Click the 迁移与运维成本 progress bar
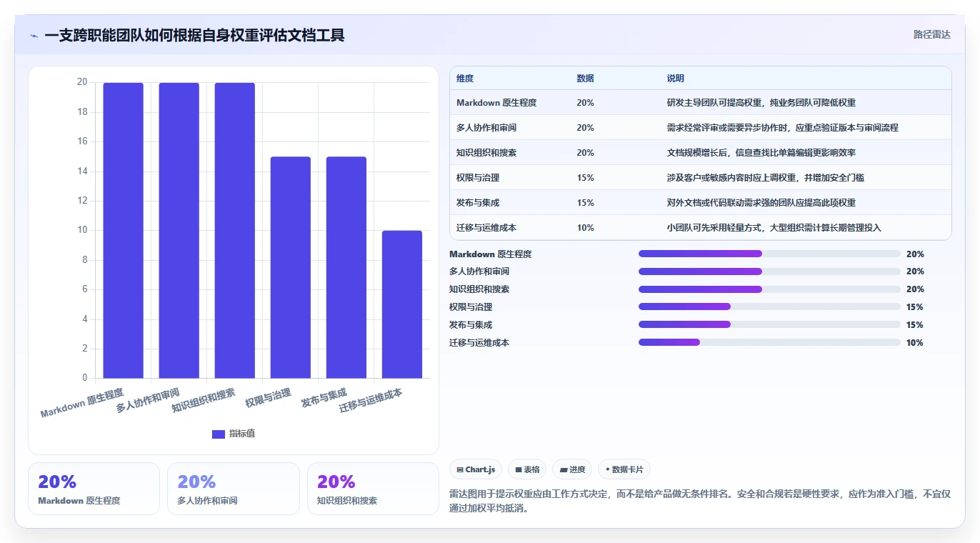980x543 pixels. coord(769,342)
